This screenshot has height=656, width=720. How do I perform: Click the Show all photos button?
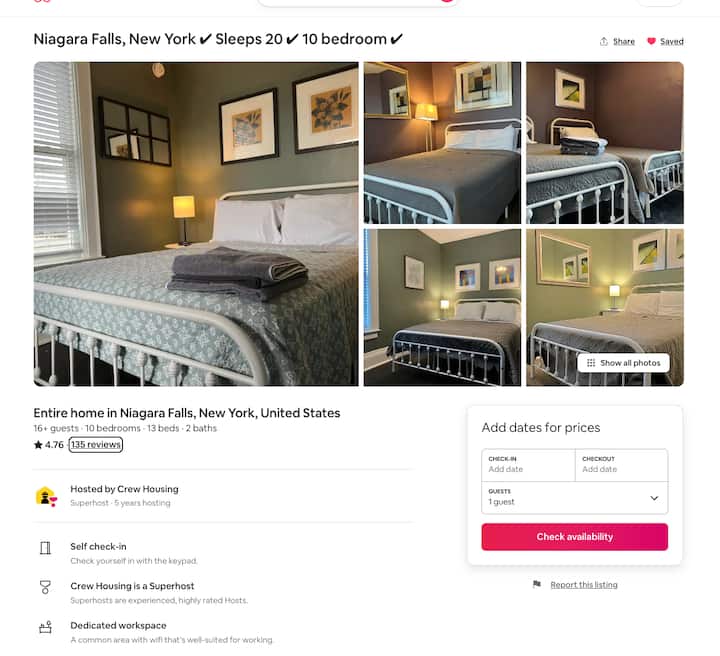click(x=623, y=363)
